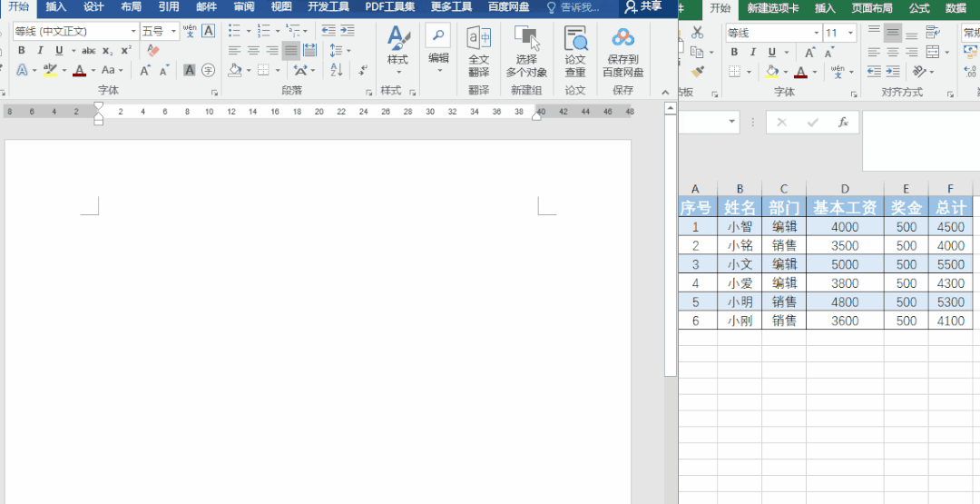Open Excel Name Box dropdown arrow

coord(732,122)
